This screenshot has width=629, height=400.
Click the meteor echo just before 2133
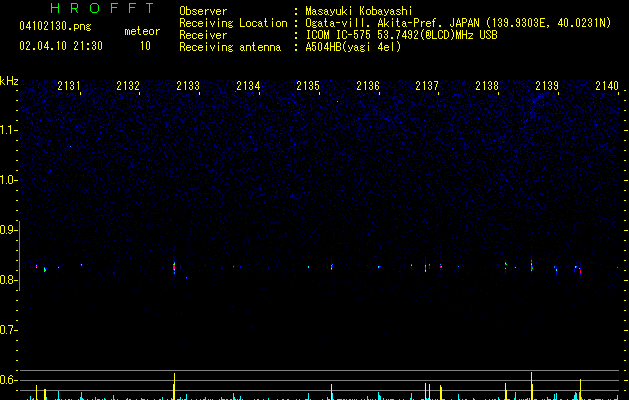tap(174, 266)
